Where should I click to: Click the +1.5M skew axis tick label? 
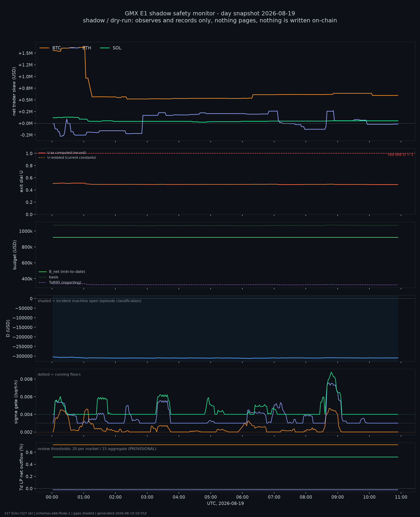pyautogui.click(x=25, y=53)
